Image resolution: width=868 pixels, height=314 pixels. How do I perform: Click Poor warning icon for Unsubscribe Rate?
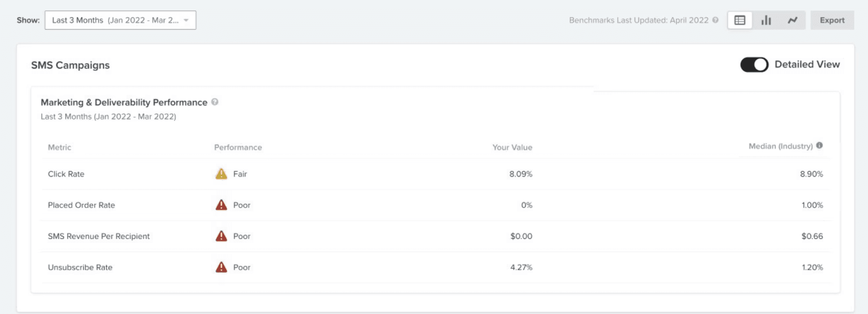tap(221, 267)
